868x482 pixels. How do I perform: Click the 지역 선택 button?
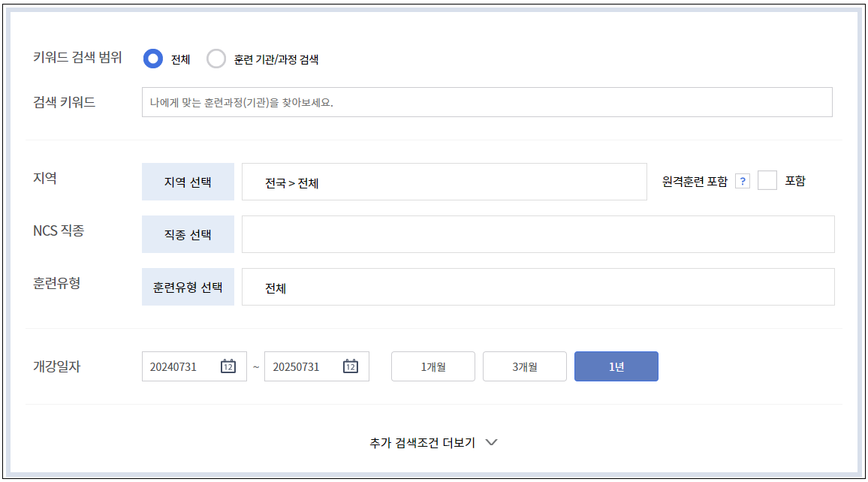[188, 182]
